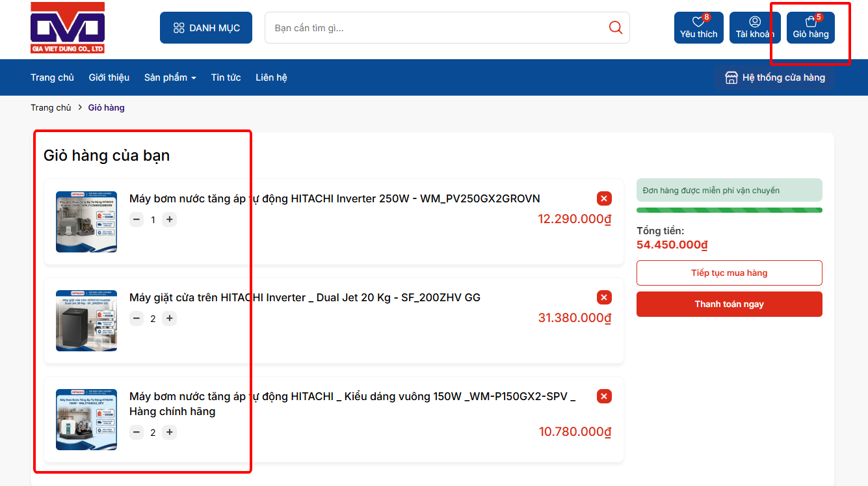
Task: Open the Tài khoản account menu
Action: (x=755, y=28)
